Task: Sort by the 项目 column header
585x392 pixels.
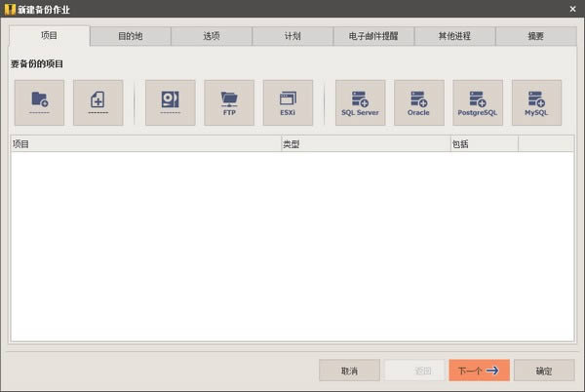Action: point(145,144)
